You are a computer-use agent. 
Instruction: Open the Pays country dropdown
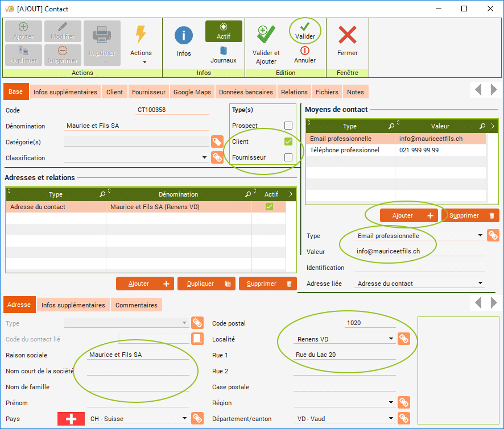[x=184, y=419]
